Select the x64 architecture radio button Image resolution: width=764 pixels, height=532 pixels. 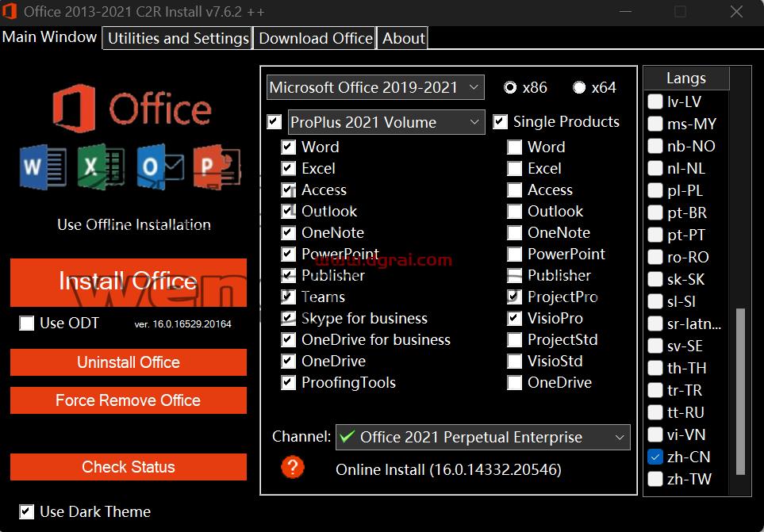pyautogui.click(x=579, y=87)
